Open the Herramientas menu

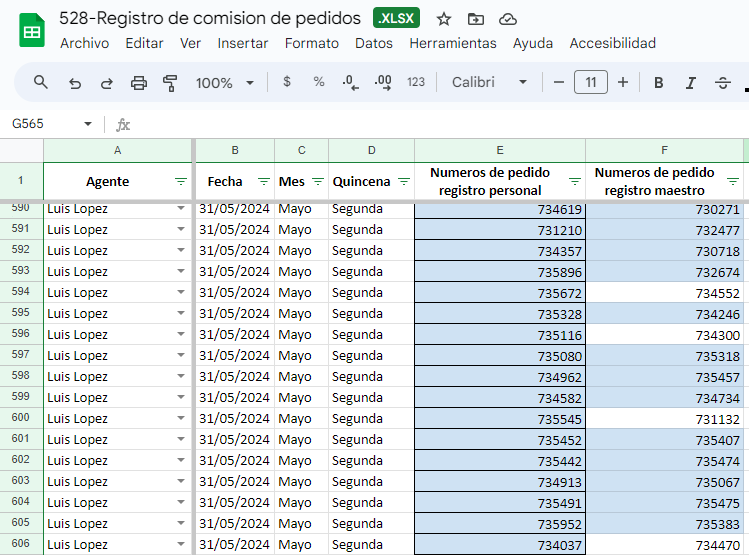click(x=453, y=43)
